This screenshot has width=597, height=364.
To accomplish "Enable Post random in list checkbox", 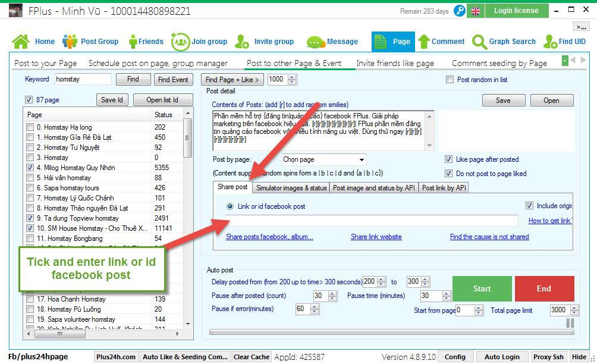I will click(x=450, y=80).
